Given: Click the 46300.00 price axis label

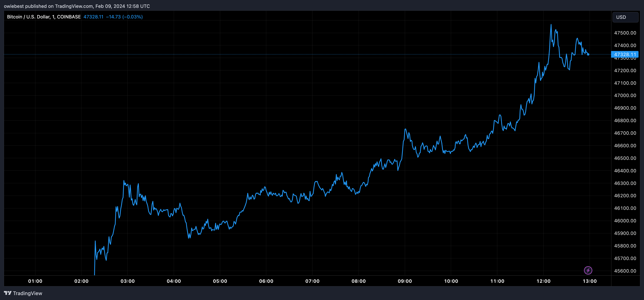Looking at the screenshot, I should coord(625,183).
